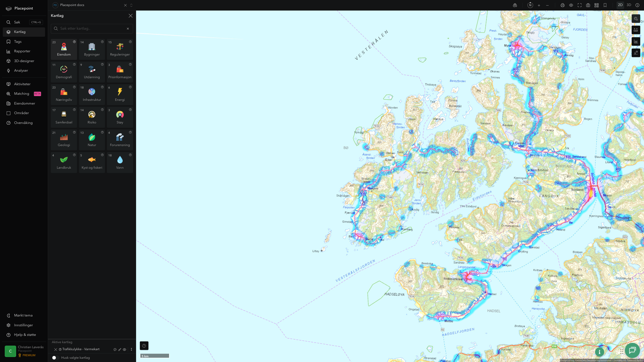The height and width of the screenshot is (362, 644).
Task: Open Søk in the sidebar
Action: point(24,22)
